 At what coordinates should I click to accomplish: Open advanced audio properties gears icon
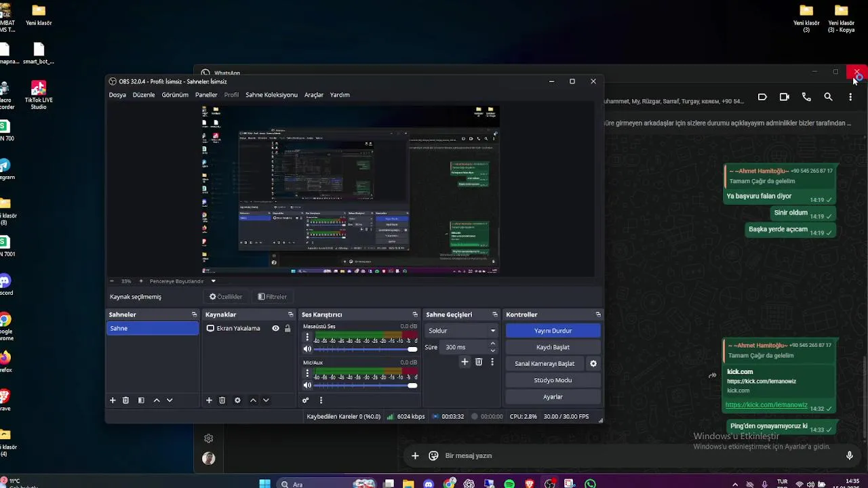tap(306, 401)
